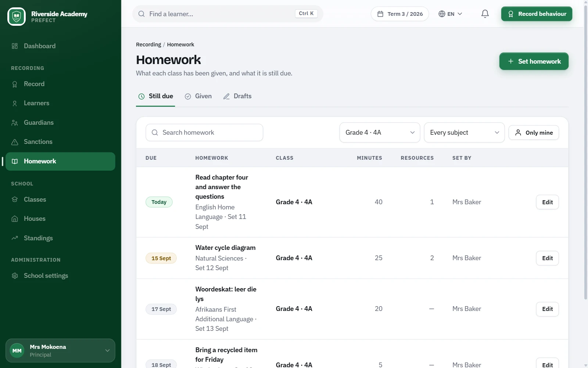This screenshot has height=368, width=588.
Task: Open the Term 3 / 2026 selector
Action: click(x=400, y=14)
